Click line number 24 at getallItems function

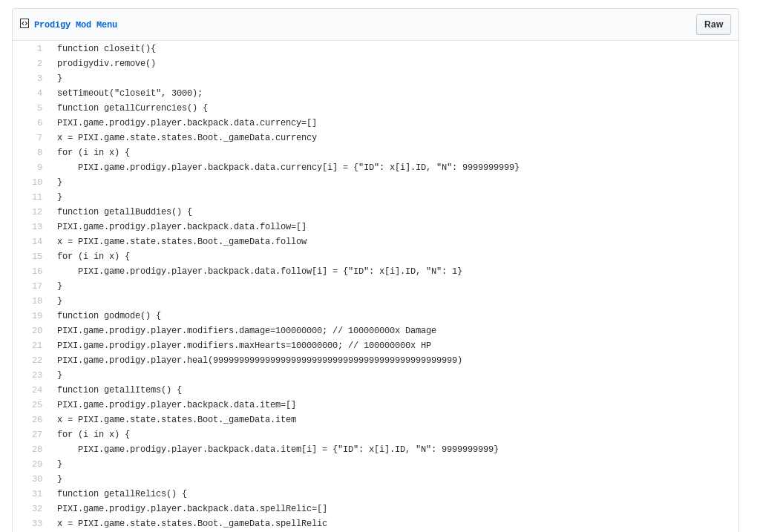point(36,390)
